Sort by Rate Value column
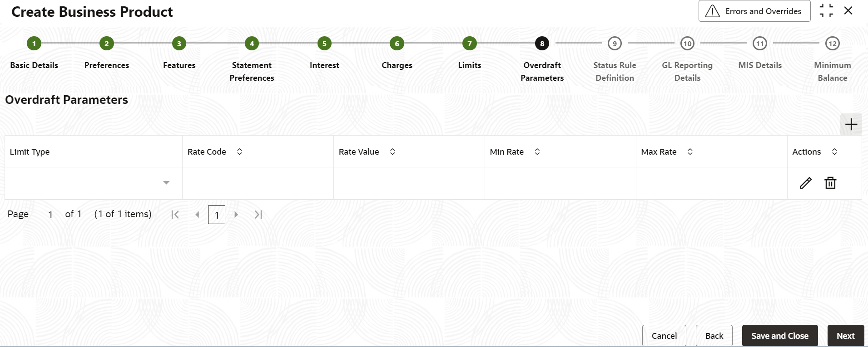868x347 pixels. click(392, 152)
